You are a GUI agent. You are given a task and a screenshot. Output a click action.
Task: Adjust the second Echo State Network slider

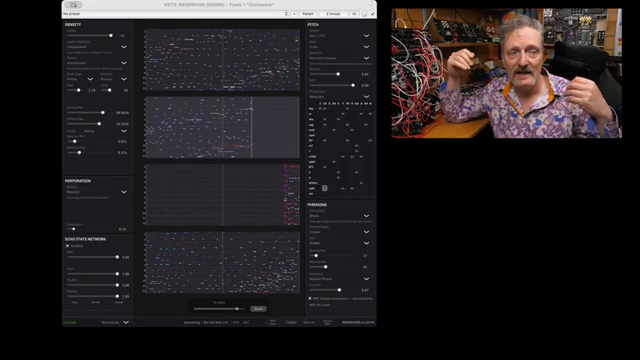(93, 274)
